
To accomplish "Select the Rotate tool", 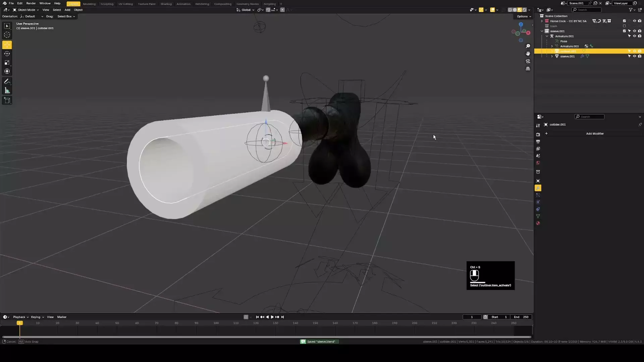I will pyautogui.click(x=7, y=54).
